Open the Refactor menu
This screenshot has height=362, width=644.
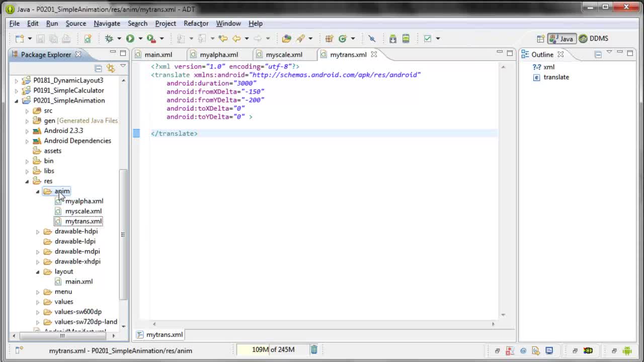click(x=196, y=24)
